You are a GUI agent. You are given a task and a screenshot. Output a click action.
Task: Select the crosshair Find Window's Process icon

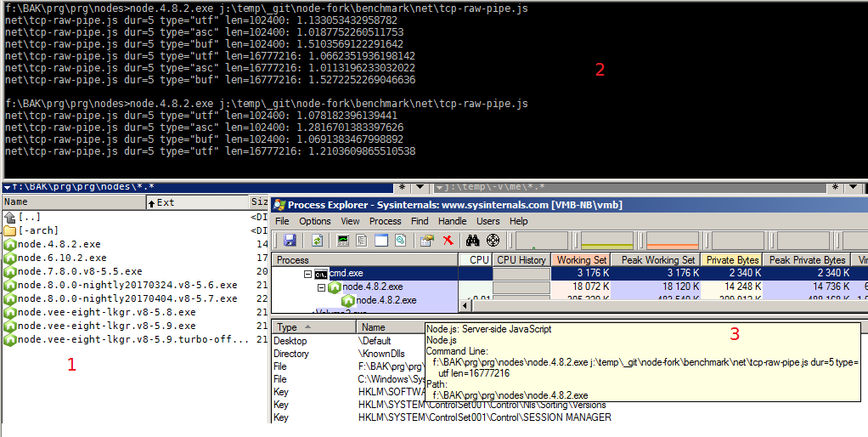pos(493,241)
